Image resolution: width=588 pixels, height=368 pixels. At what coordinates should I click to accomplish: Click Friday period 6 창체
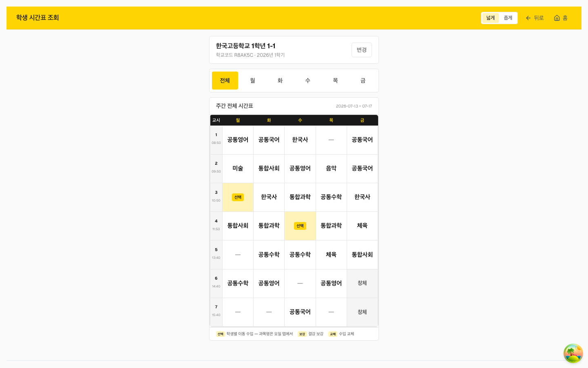click(x=362, y=283)
